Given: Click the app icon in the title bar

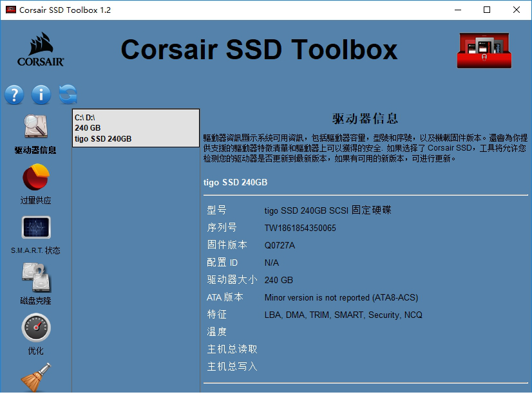Looking at the screenshot, I should (x=11, y=10).
